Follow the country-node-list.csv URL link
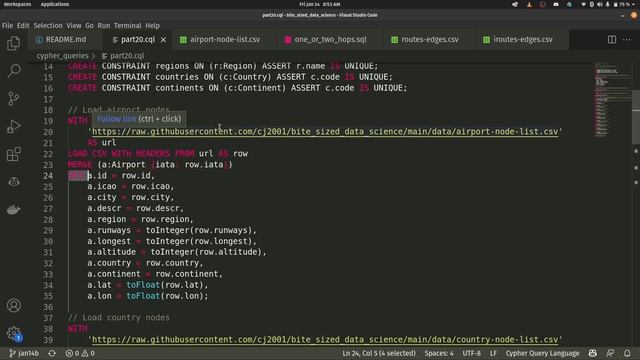Viewport: 640px width, 360px height. tap(325, 340)
